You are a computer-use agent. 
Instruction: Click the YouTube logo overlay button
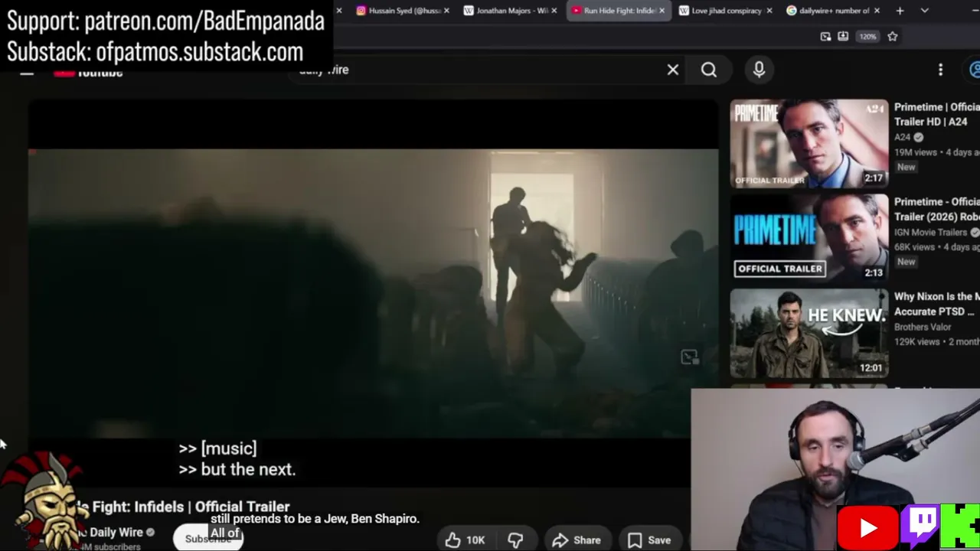tap(867, 528)
